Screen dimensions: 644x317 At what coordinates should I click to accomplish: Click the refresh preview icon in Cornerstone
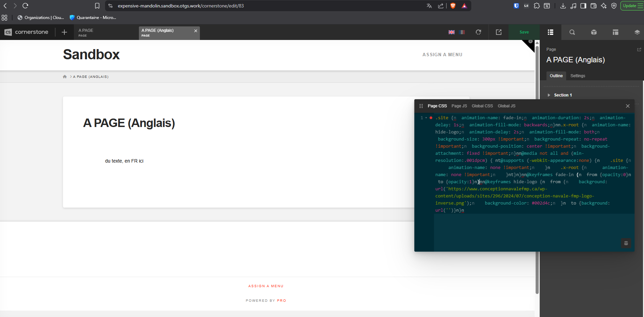click(x=478, y=32)
